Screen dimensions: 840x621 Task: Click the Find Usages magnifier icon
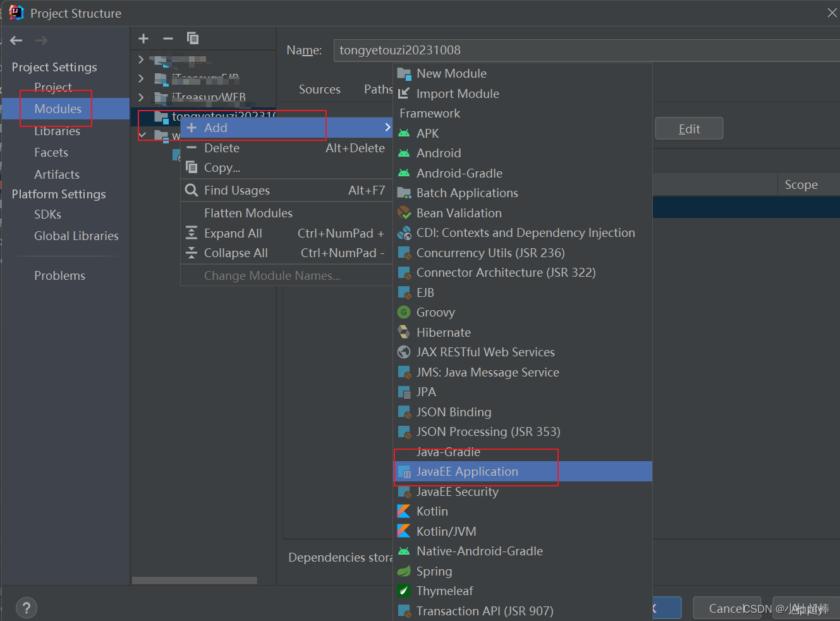[192, 190]
